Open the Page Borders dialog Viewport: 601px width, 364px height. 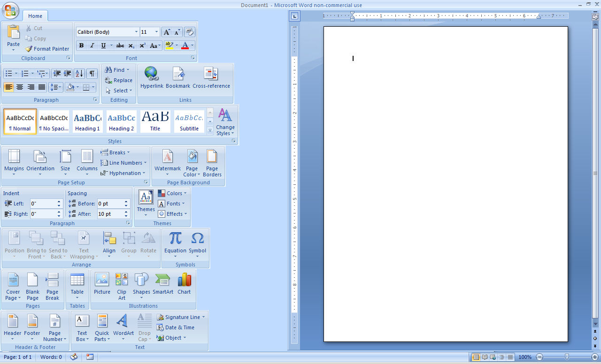click(212, 163)
